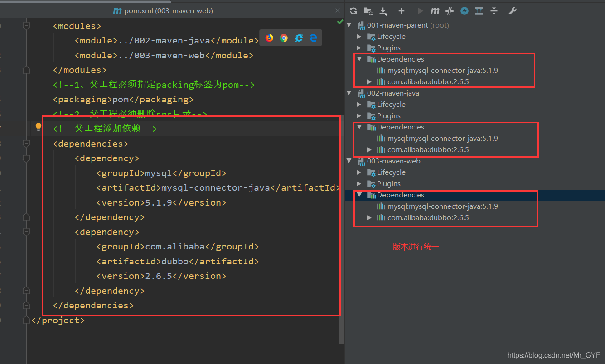The height and width of the screenshot is (364, 605).
Task: Open pom.xml in Chrome browser icon
Action: (x=284, y=38)
